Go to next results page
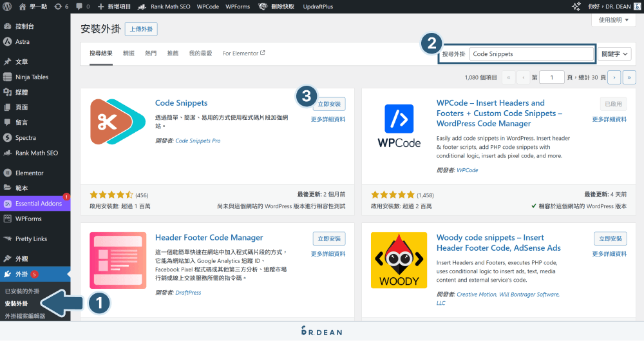Image resolution: width=644 pixels, height=341 pixels. pyautogui.click(x=614, y=77)
